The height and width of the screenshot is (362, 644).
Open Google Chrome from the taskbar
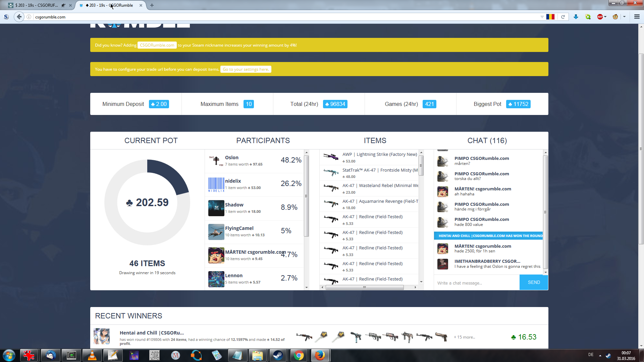pos(299,355)
